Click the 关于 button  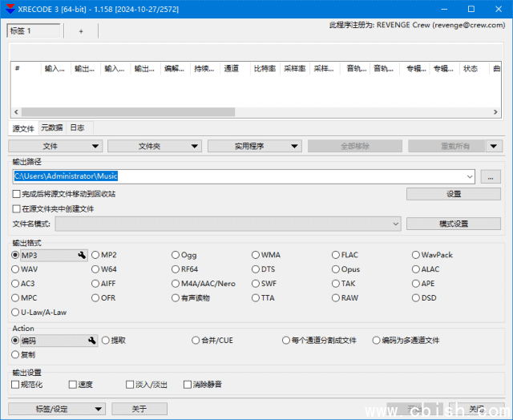(139, 409)
